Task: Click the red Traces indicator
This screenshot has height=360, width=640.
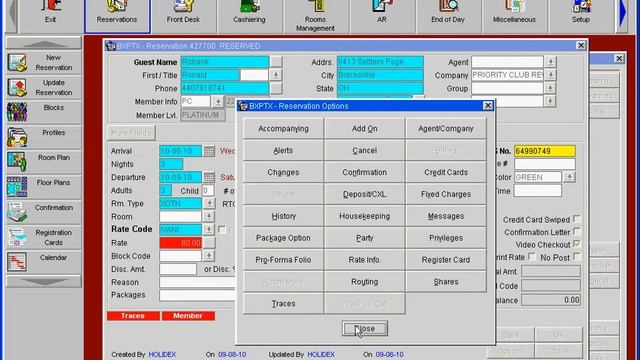Action: tap(133, 316)
